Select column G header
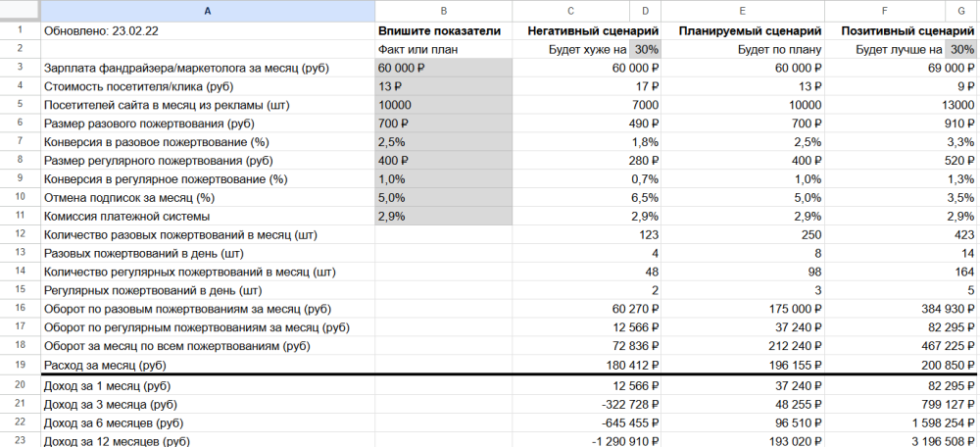This screenshot has width=980, height=447. pyautogui.click(x=962, y=11)
